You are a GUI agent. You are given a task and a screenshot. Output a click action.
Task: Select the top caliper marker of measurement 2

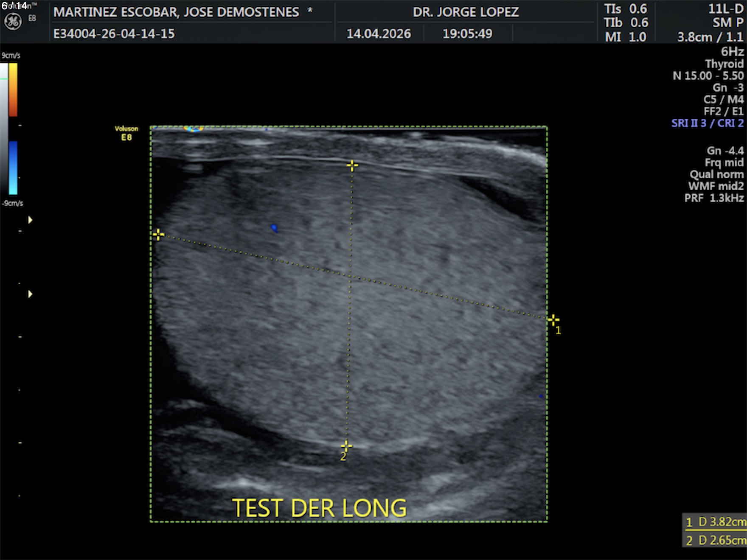[352, 165]
